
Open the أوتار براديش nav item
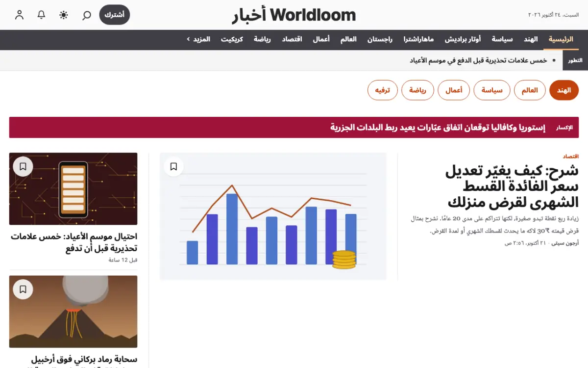(463, 39)
